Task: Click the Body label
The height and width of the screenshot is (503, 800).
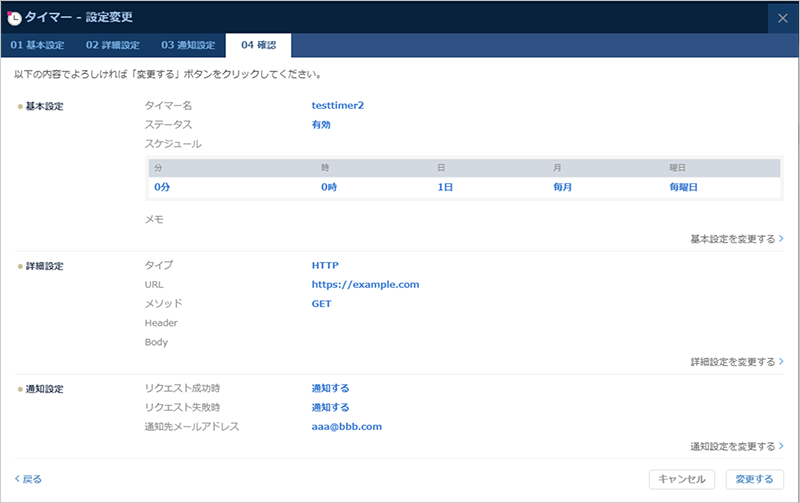Action: pos(156,342)
